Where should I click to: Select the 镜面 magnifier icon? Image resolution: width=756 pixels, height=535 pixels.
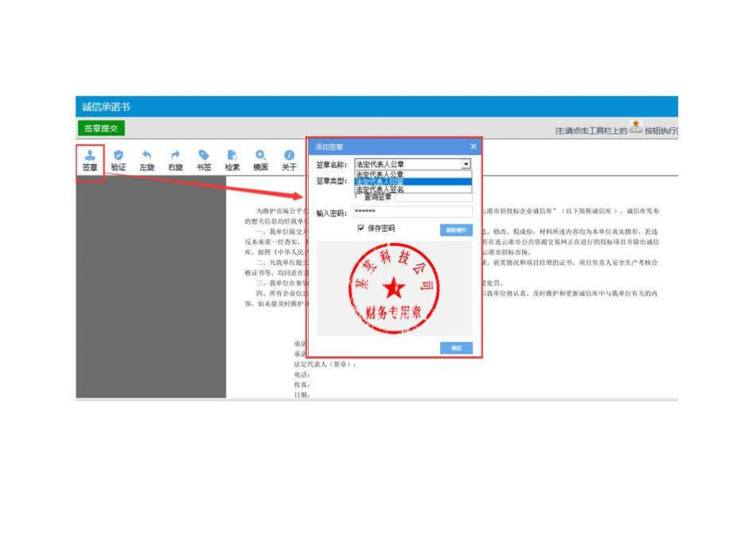click(260, 155)
